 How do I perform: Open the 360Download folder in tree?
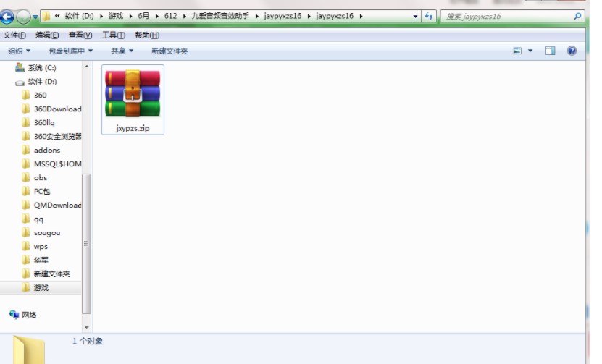coord(51,109)
